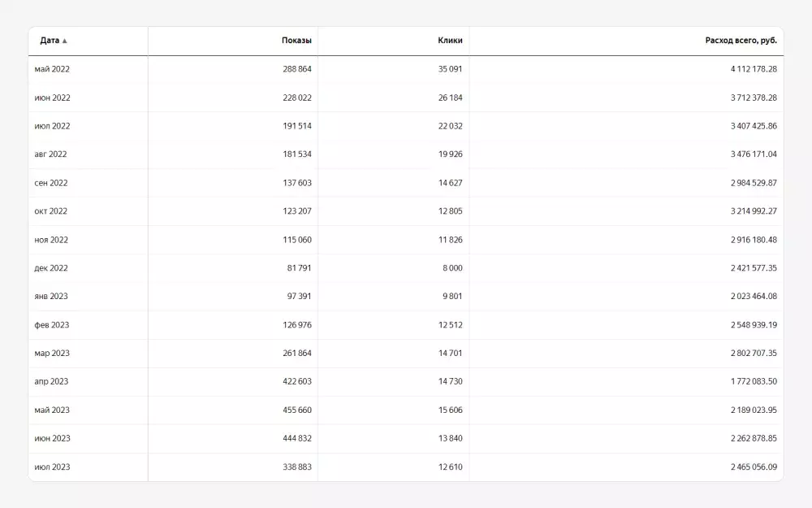Select the июн 2022 date cell
Image resolution: width=812 pixels, height=508 pixels.
[x=52, y=98]
